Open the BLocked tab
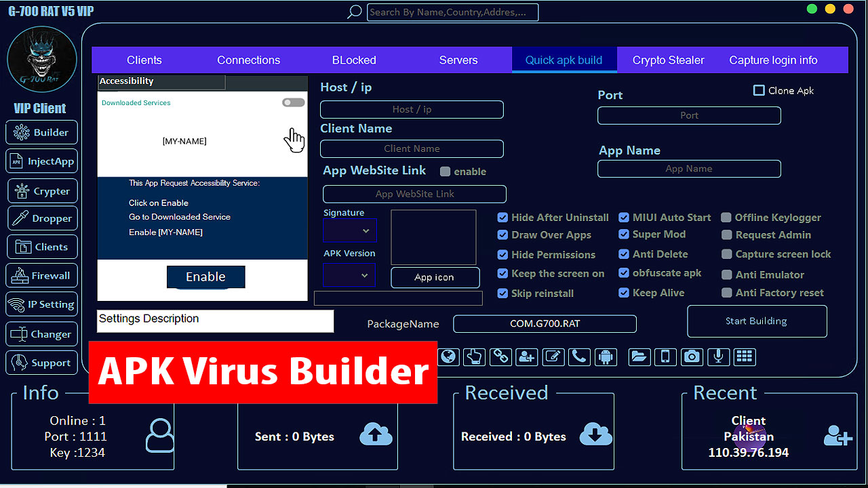868x488 pixels. [354, 60]
